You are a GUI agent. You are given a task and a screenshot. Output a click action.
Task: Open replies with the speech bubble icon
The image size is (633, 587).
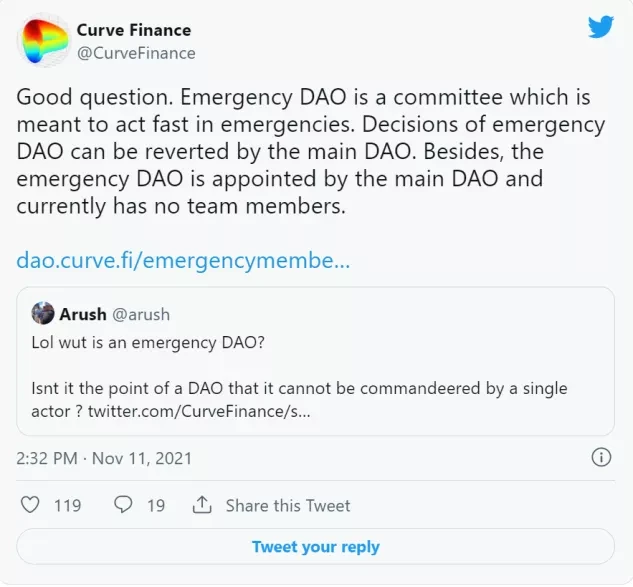coord(123,505)
